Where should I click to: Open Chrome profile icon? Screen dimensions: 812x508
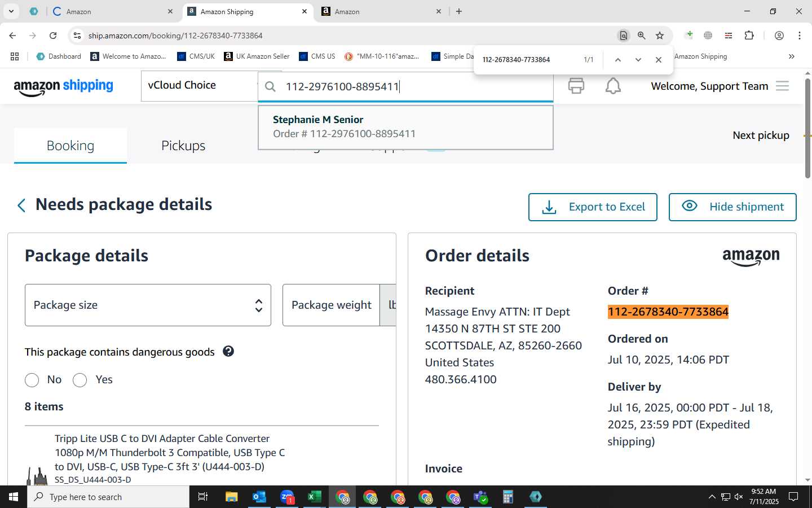coord(779,36)
